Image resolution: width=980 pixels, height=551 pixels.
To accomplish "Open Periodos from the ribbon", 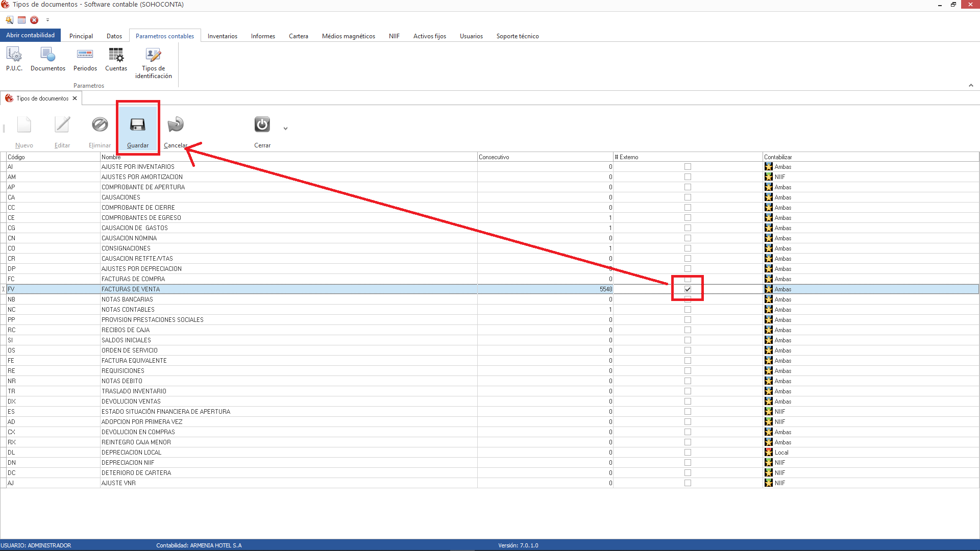I will tap(85, 59).
